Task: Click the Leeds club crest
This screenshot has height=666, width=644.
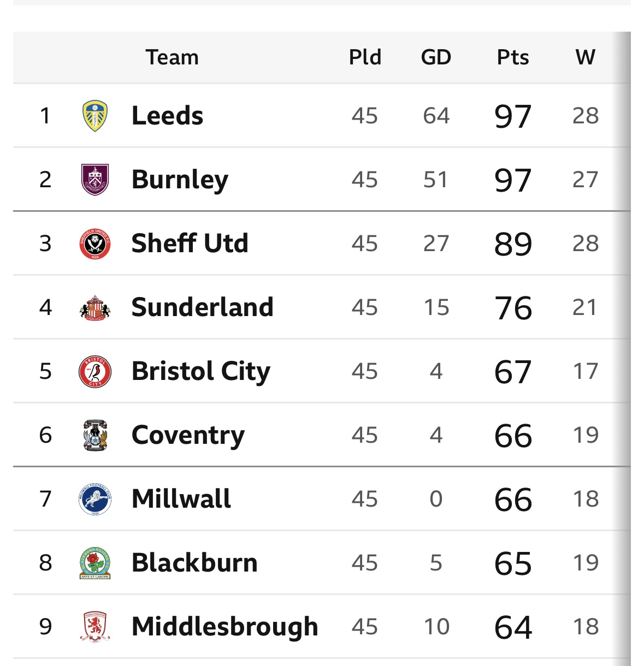Action: tap(95, 116)
